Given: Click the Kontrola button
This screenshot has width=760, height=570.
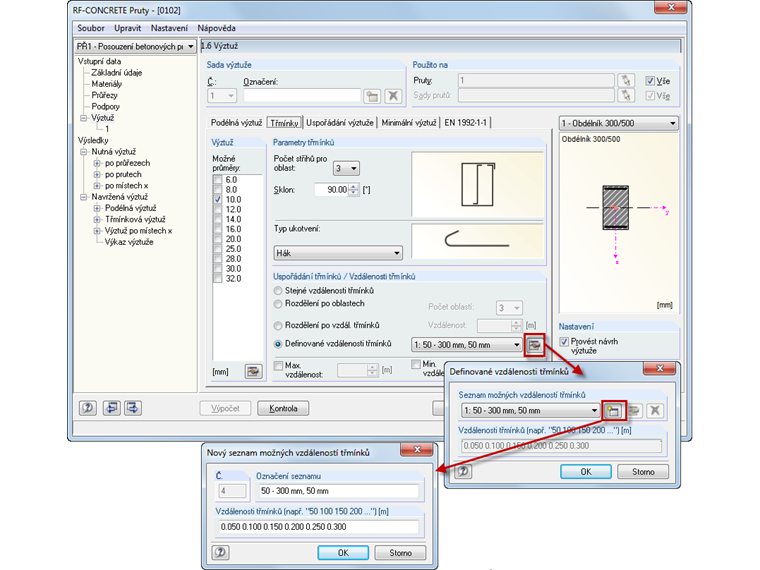Looking at the screenshot, I should pos(283,408).
